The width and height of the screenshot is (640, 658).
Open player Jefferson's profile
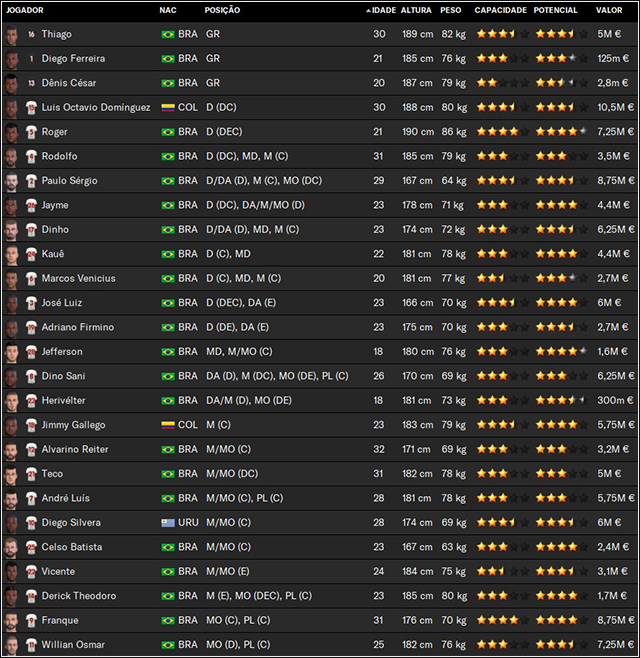(62, 352)
